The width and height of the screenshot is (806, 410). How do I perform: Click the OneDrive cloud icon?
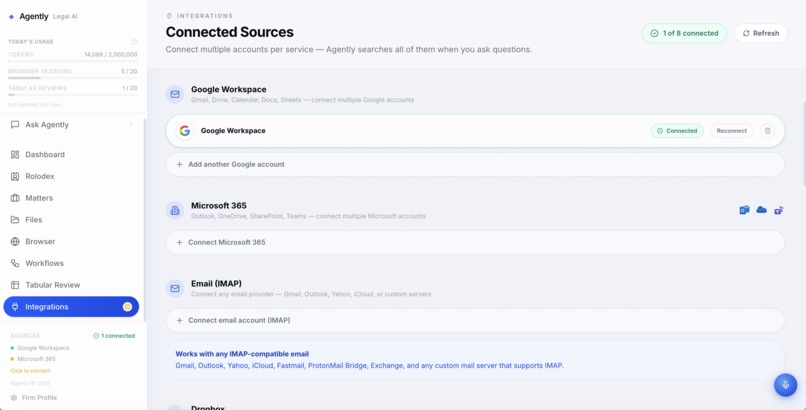click(x=761, y=210)
